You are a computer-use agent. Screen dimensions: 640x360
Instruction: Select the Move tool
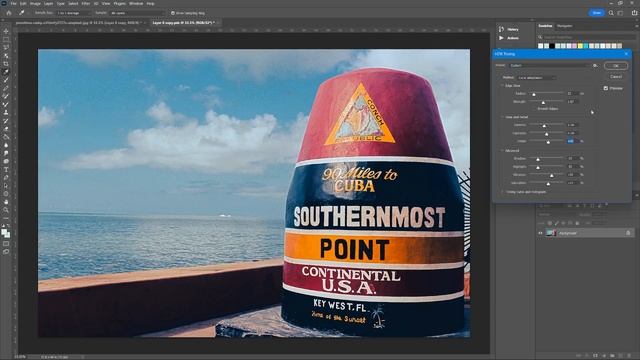(6, 31)
